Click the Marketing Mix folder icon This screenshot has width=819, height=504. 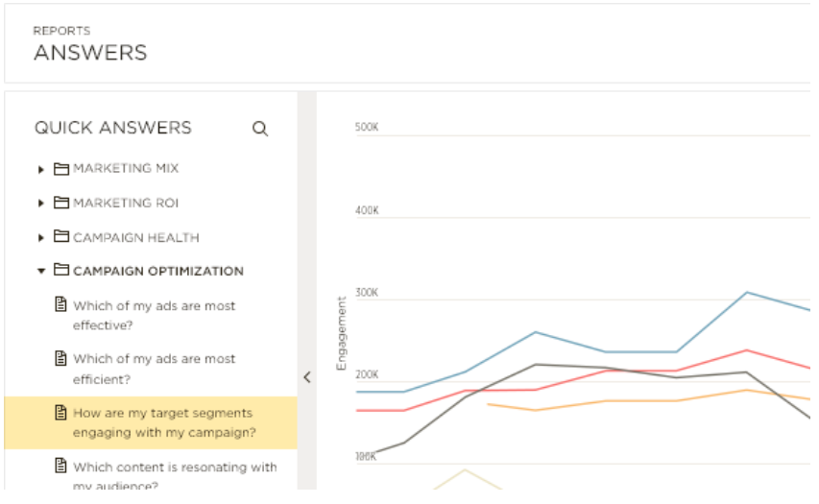pos(61,169)
